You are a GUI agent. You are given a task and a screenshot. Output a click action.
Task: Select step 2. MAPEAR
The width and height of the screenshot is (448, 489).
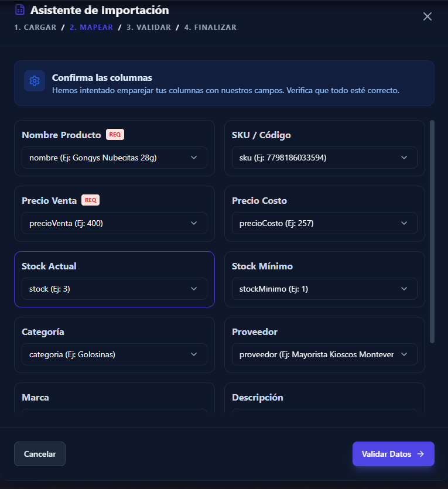pyautogui.click(x=91, y=28)
